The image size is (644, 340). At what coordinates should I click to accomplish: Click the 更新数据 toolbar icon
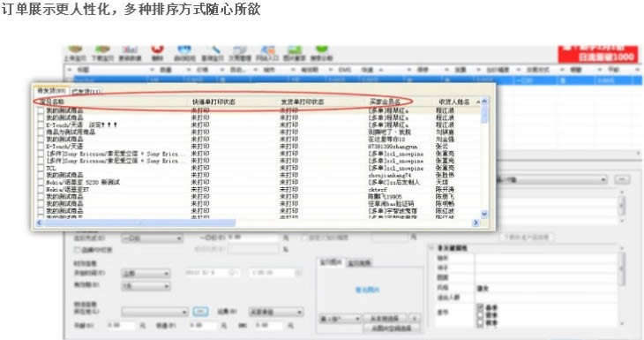(130, 54)
